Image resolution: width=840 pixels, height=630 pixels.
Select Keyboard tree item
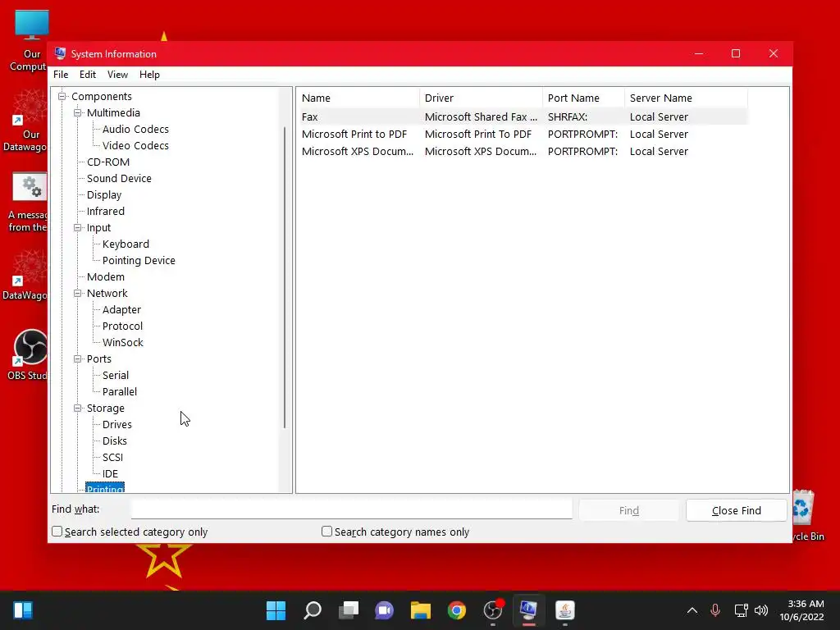point(126,244)
